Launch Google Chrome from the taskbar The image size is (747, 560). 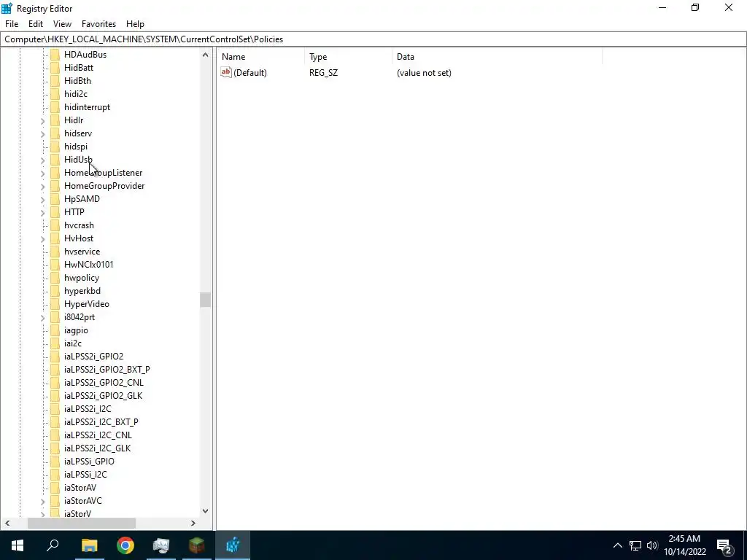tap(125, 545)
